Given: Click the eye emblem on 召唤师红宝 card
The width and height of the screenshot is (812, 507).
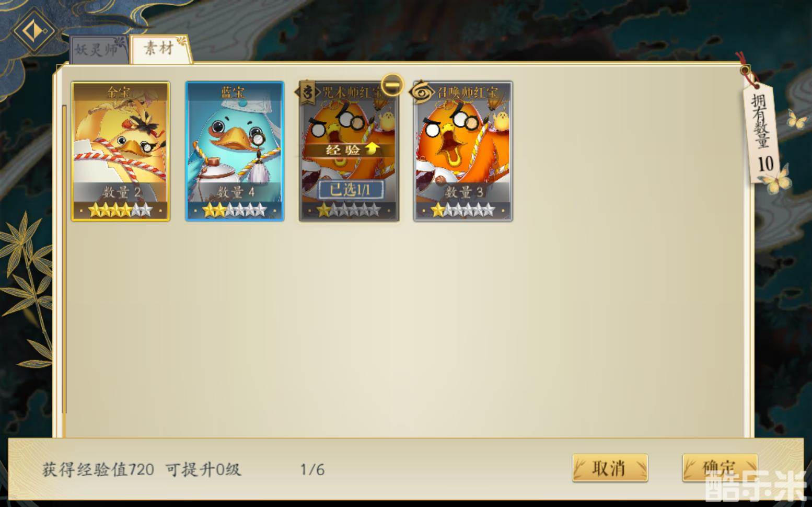Looking at the screenshot, I should [421, 93].
